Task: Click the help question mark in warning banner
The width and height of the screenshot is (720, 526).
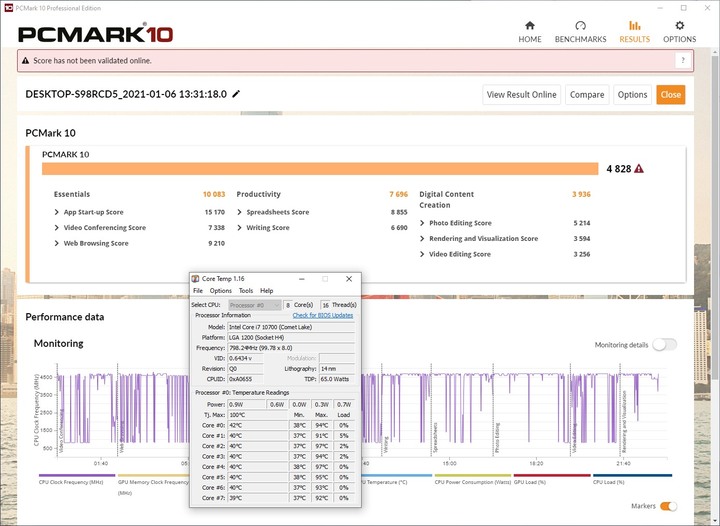Action: (x=683, y=61)
